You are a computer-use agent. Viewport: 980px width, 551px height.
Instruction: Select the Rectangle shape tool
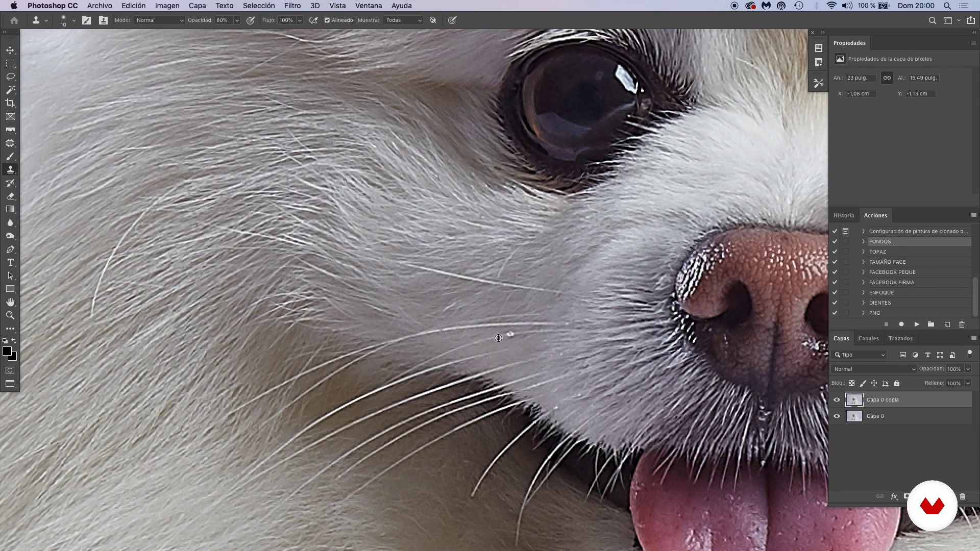pos(10,289)
